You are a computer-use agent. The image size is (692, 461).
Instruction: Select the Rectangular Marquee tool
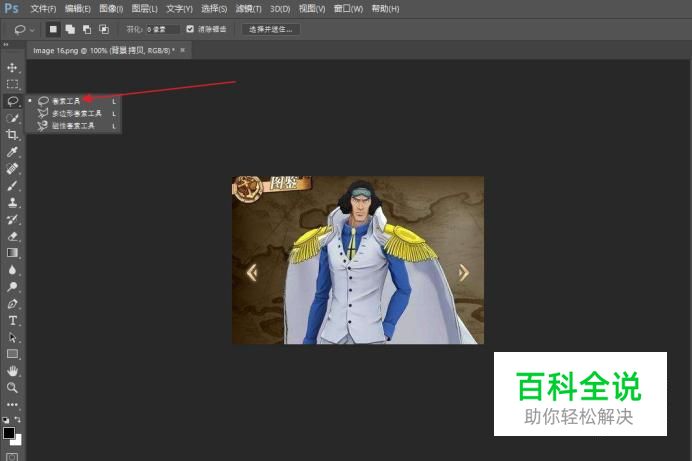(x=12, y=84)
